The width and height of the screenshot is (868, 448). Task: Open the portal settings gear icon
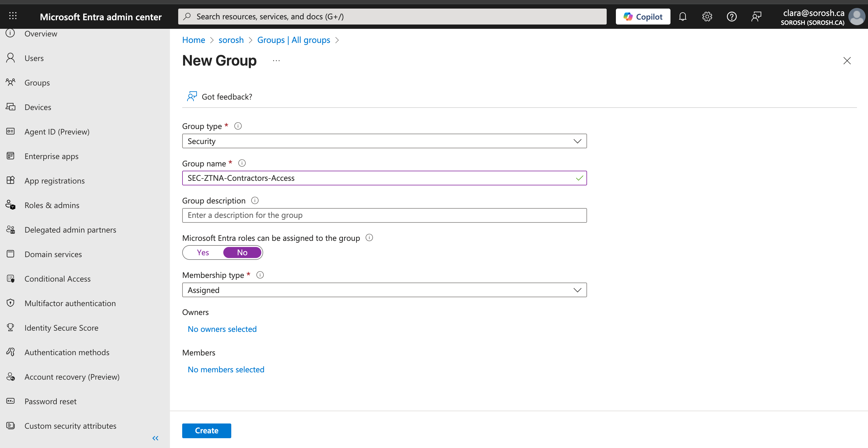(707, 17)
